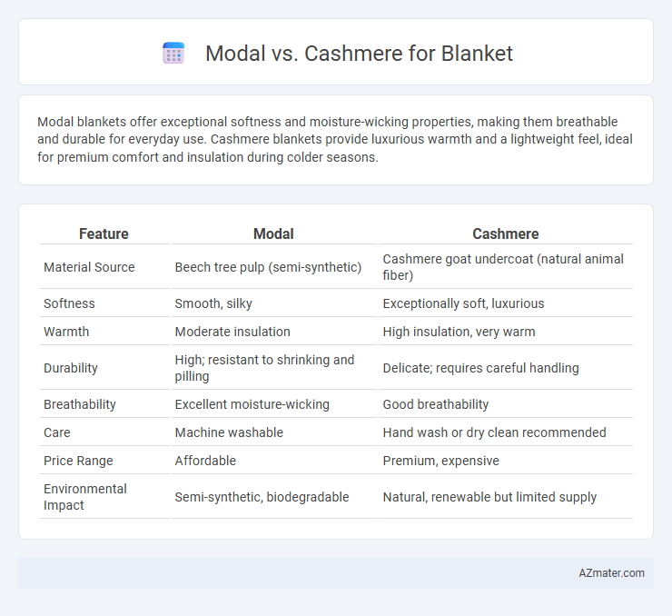This screenshot has width=672, height=616.
Task: Select the 'Modal' column header
Action: 273,233
